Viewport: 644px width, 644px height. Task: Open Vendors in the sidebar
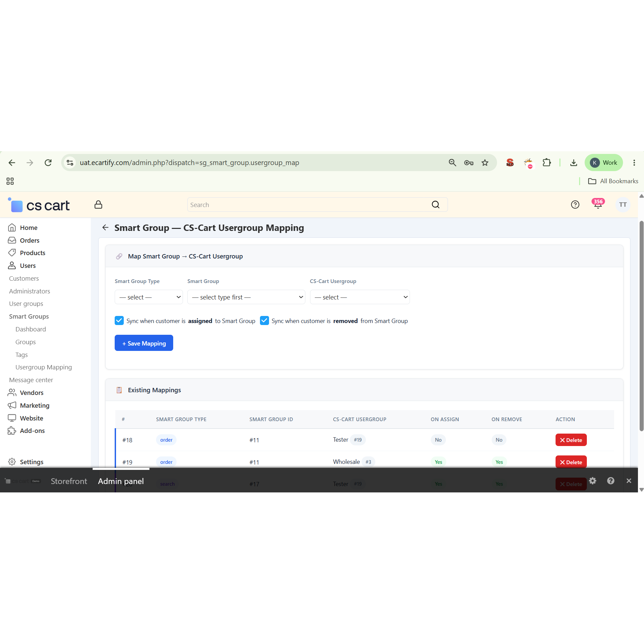(x=32, y=393)
